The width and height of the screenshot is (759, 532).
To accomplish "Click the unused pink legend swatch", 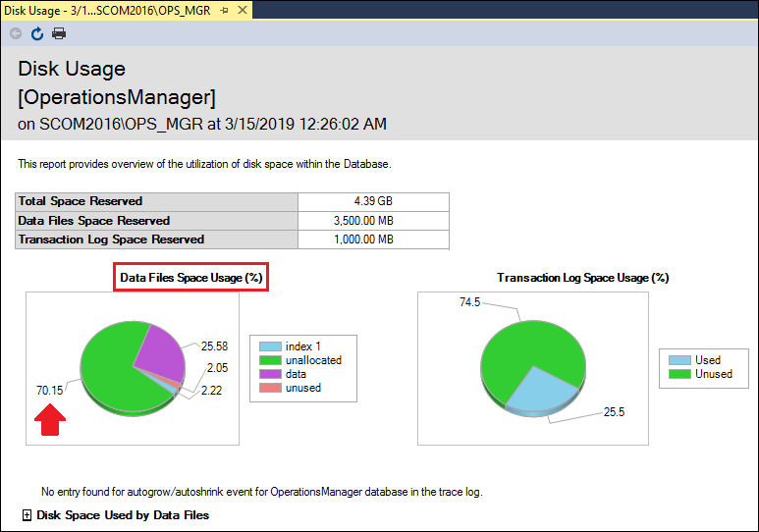I will coord(270,388).
